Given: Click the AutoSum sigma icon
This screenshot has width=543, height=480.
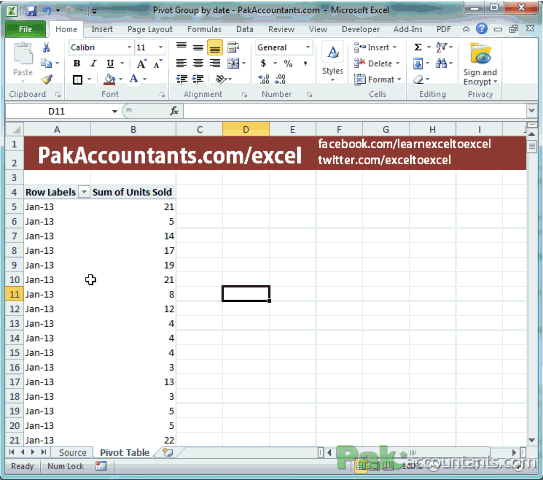Looking at the screenshot, I should coord(418,47).
